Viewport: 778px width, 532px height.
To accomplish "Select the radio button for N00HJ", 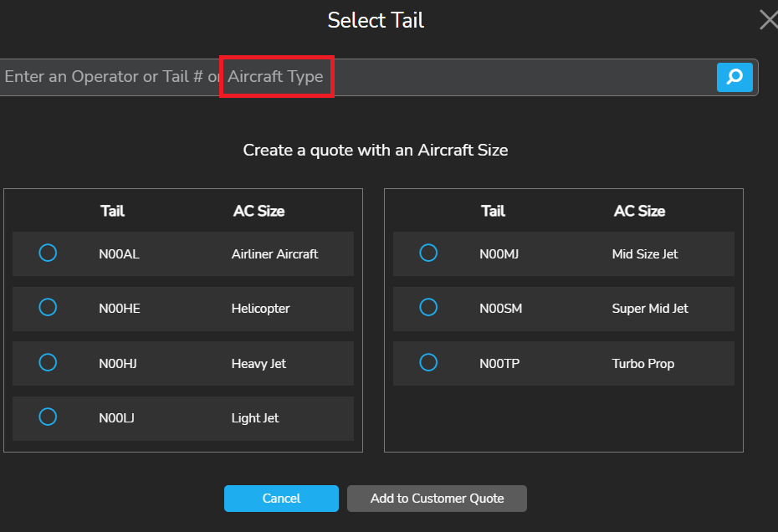I will pos(48,362).
